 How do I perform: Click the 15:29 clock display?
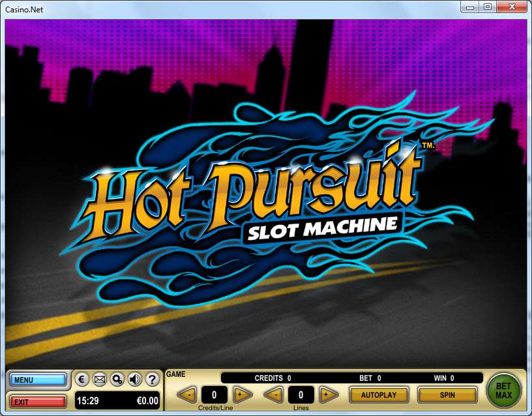(87, 401)
